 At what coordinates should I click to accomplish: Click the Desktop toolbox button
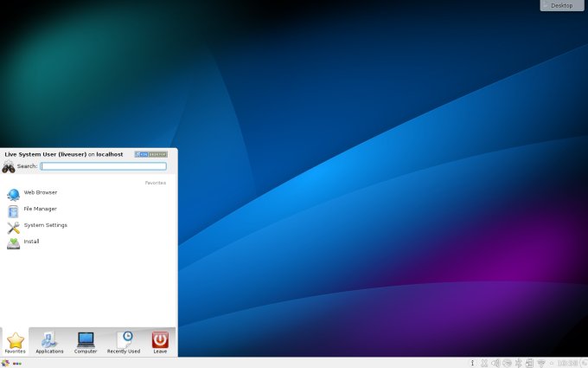pos(562,5)
